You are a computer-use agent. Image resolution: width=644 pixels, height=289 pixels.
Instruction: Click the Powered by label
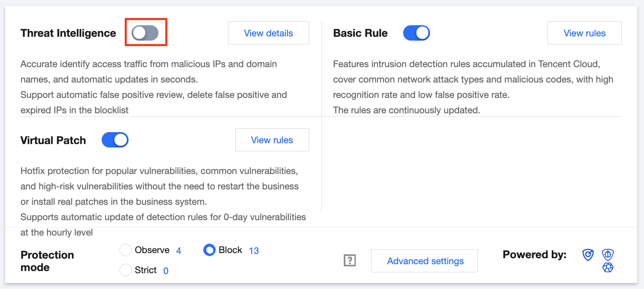(534, 255)
